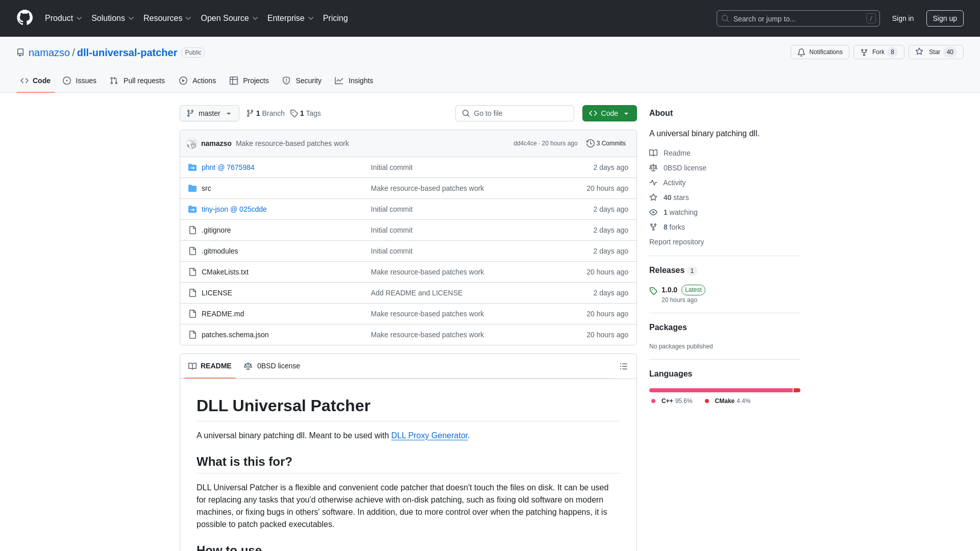Open the Releases heading link
This screenshot has height=551, width=980.
(x=673, y=270)
